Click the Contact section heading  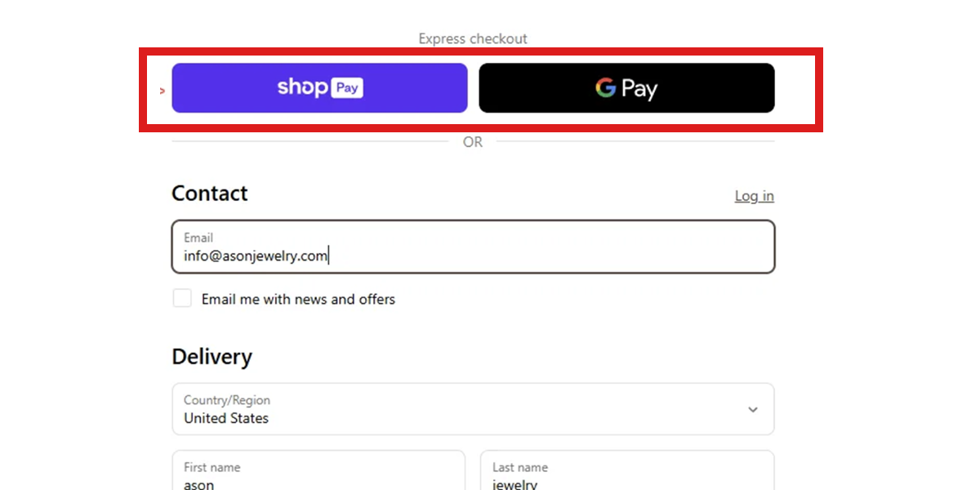pos(209,194)
